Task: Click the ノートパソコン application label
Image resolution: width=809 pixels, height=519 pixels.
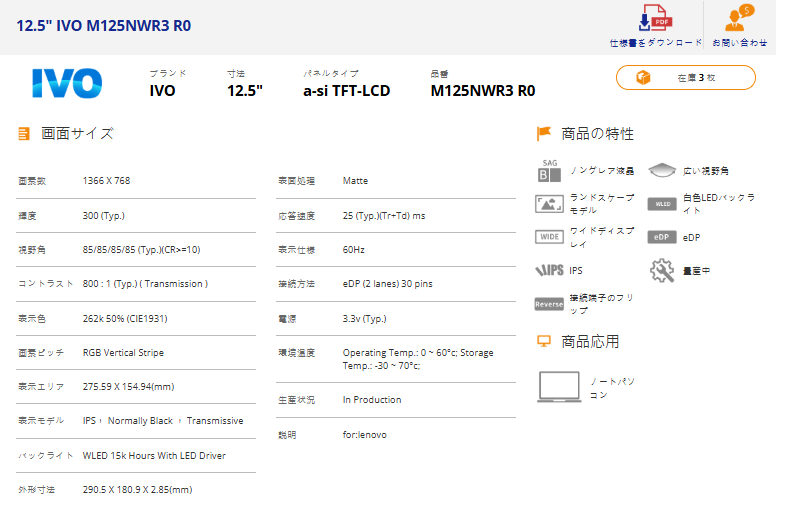Action: tap(612, 388)
